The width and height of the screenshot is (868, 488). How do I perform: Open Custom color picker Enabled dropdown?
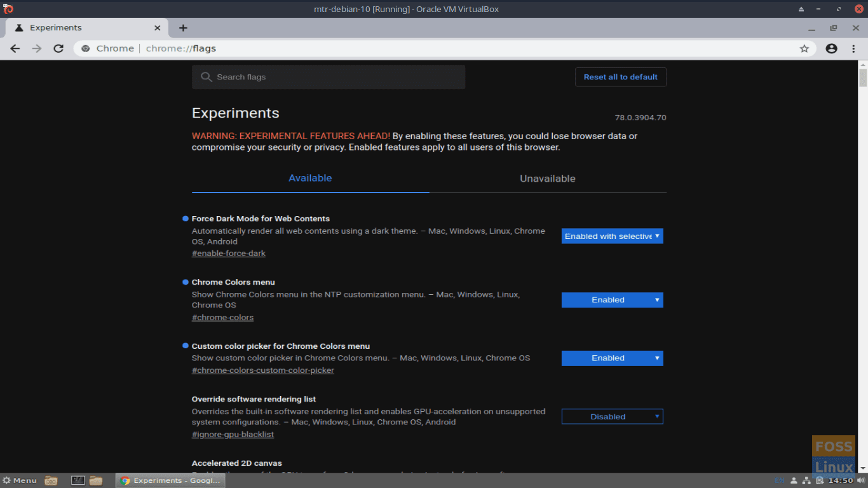[x=612, y=358]
